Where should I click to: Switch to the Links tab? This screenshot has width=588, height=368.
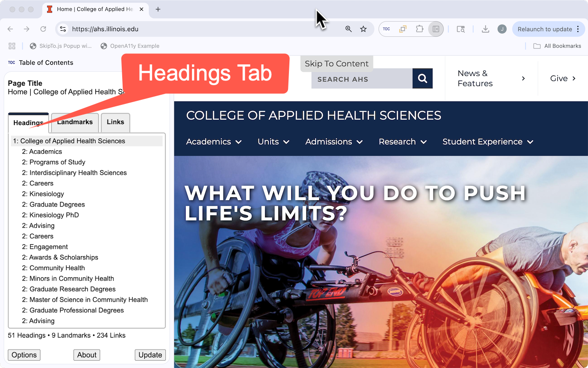click(115, 122)
